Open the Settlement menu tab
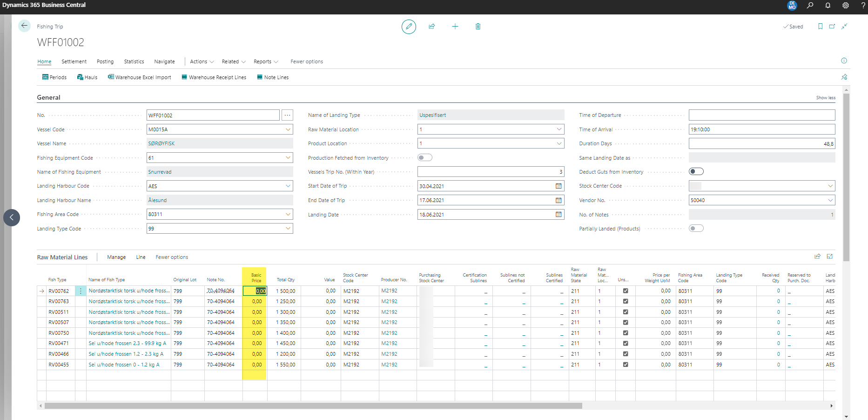This screenshot has width=868, height=420. (x=74, y=61)
